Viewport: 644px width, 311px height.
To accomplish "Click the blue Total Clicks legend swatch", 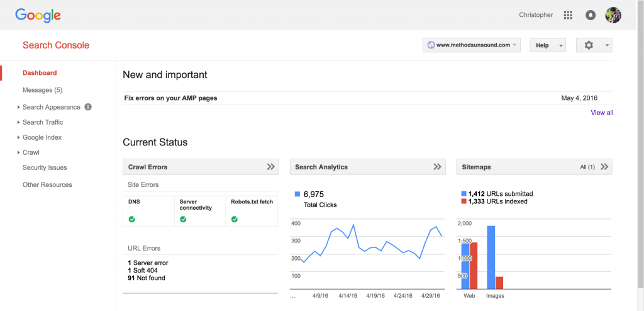I will point(297,195).
